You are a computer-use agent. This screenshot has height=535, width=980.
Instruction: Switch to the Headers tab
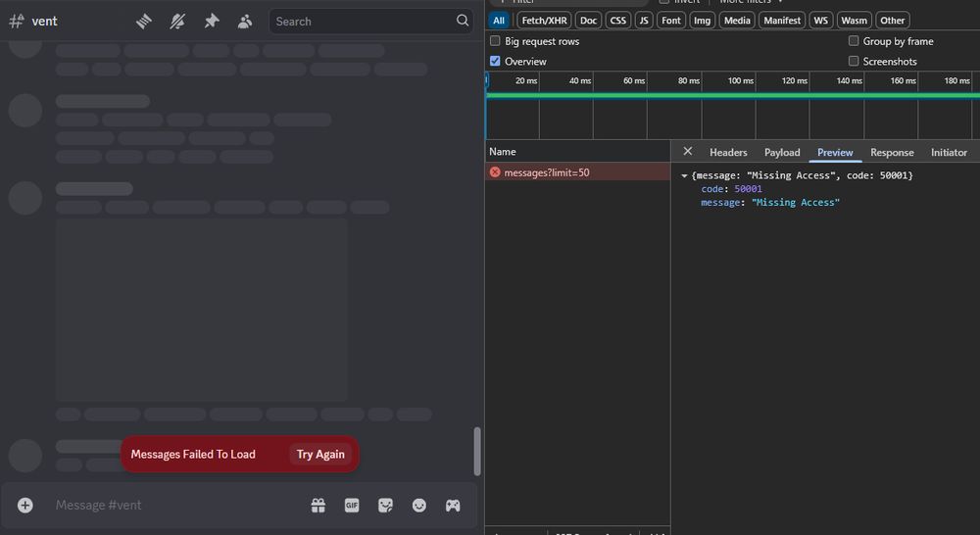point(728,152)
